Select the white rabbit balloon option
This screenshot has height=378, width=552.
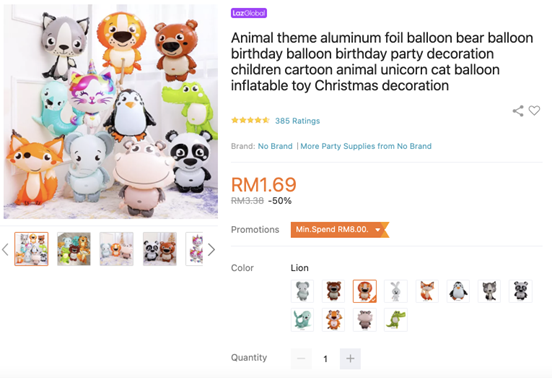(x=396, y=291)
